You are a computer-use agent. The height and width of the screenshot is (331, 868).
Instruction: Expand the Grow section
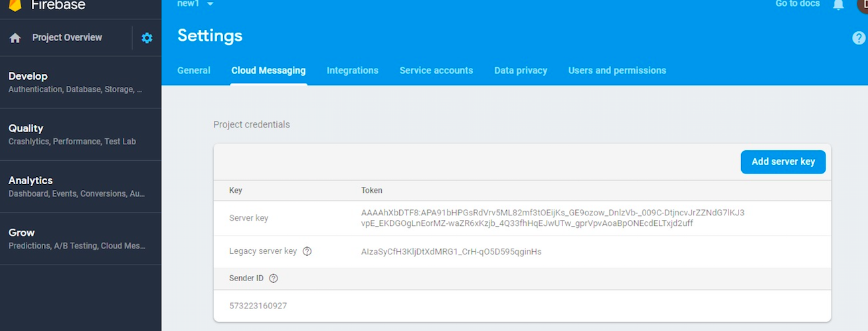click(x=80, y=239)
